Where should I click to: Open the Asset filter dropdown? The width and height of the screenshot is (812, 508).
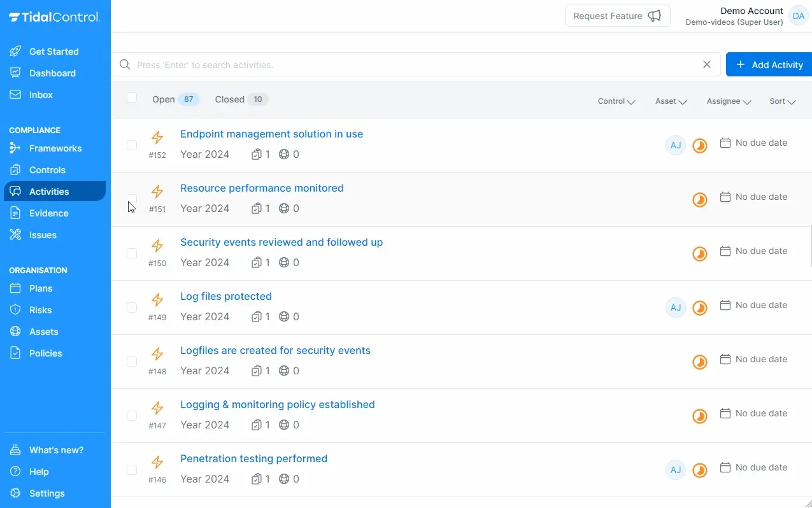tap(671, 101)
